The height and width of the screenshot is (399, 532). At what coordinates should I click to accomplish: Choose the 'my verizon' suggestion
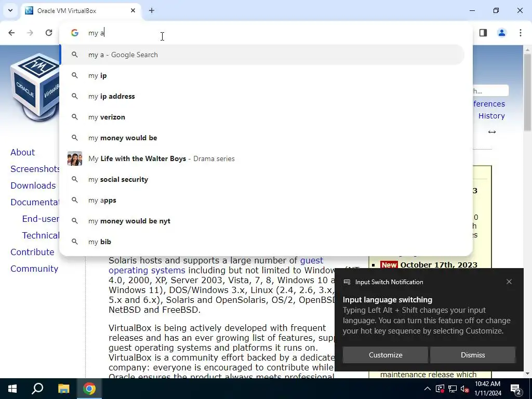(x=262, y=117)
